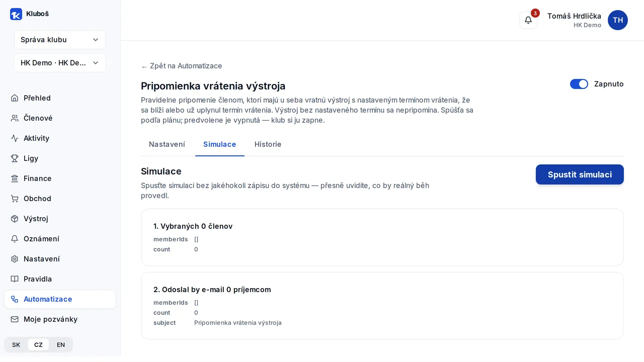Screen dimensions: 644x362
Task: Expand the HK Demo club selector
Action: (x=60, y=63)
